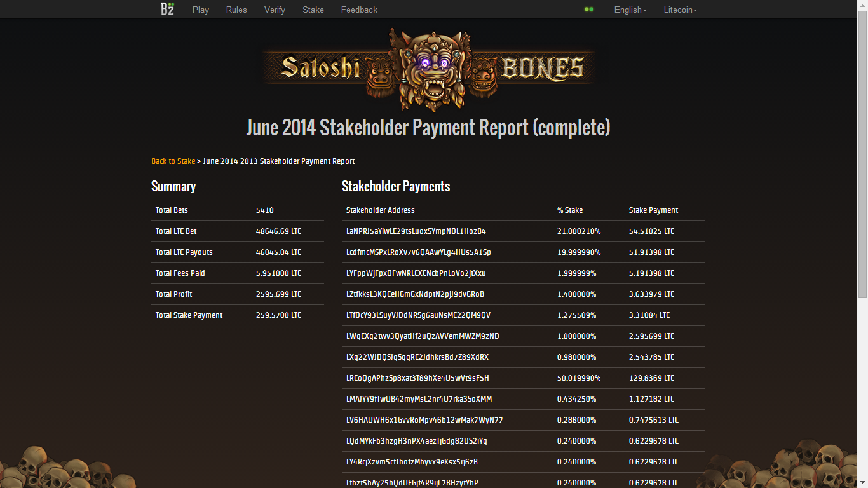Click the scrollbar down arrow
This screenshot has height=488, width=868.
862,484
